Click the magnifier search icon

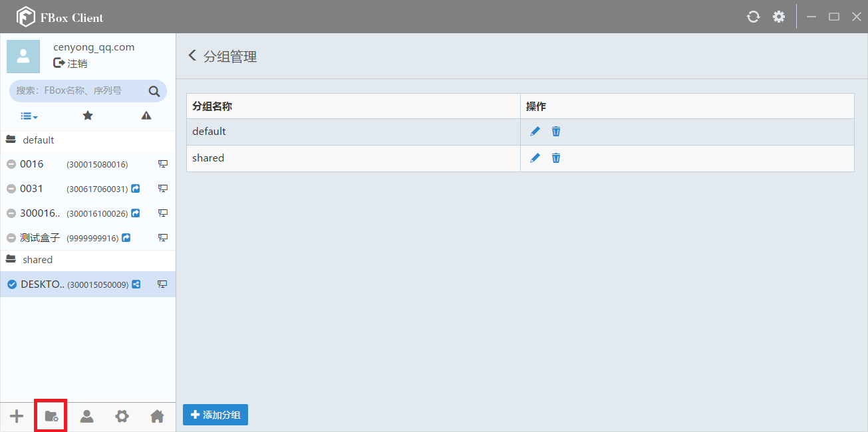click(154, 91)
